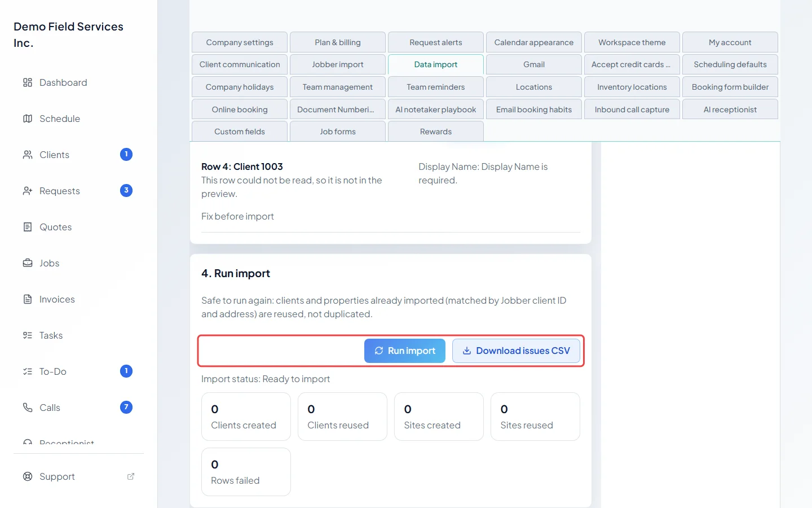This screenshot has width=812, height=508.
Task: Switch to the Plan & billing tab
Action: click(338, 42)
